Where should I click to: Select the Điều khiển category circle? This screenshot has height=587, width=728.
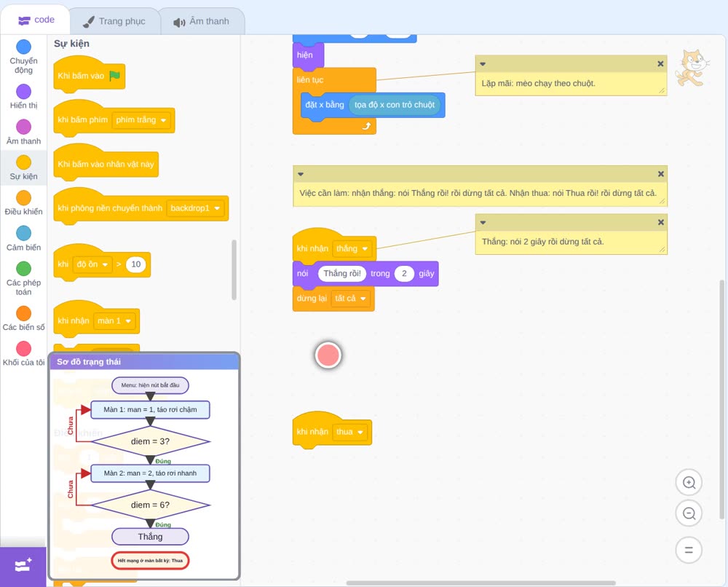[24, 198]
